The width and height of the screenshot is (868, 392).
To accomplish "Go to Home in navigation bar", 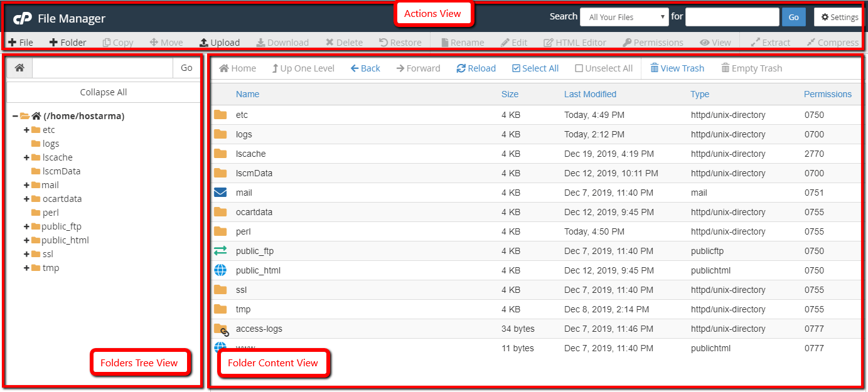I will pos(237,68).
